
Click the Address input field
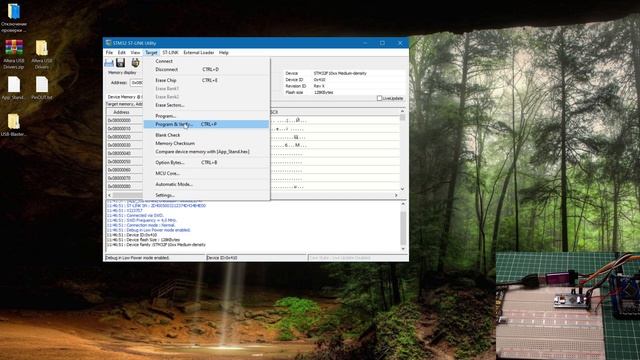(136, 82)
